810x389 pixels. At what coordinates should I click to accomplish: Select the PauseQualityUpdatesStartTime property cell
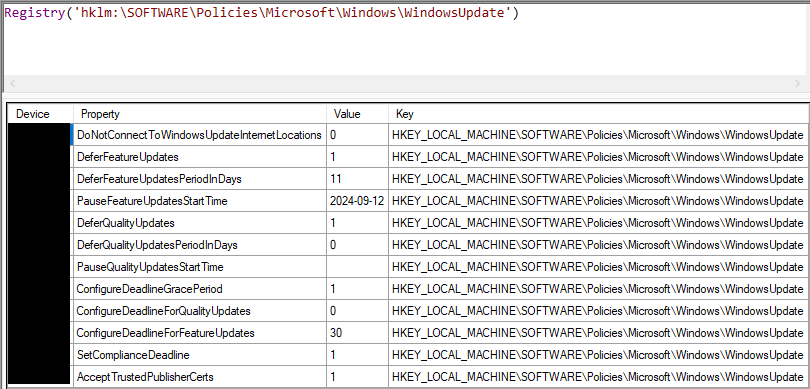pos(200,267)
